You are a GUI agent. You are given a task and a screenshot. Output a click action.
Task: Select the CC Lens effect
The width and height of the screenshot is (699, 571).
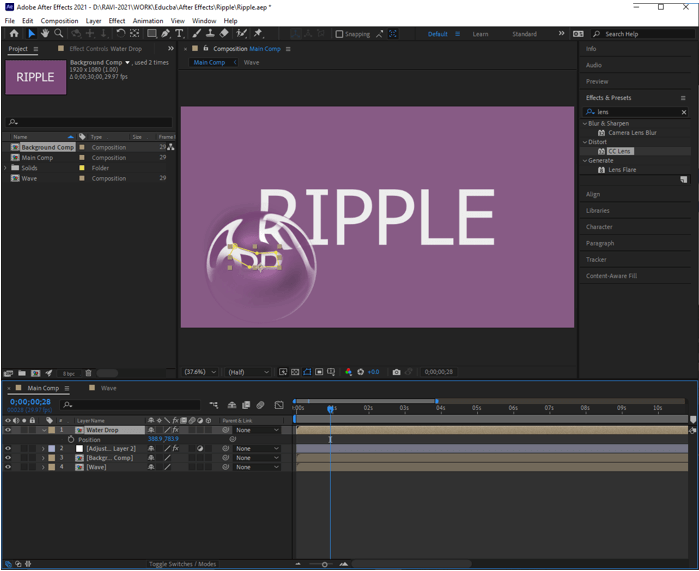[619, 152]
